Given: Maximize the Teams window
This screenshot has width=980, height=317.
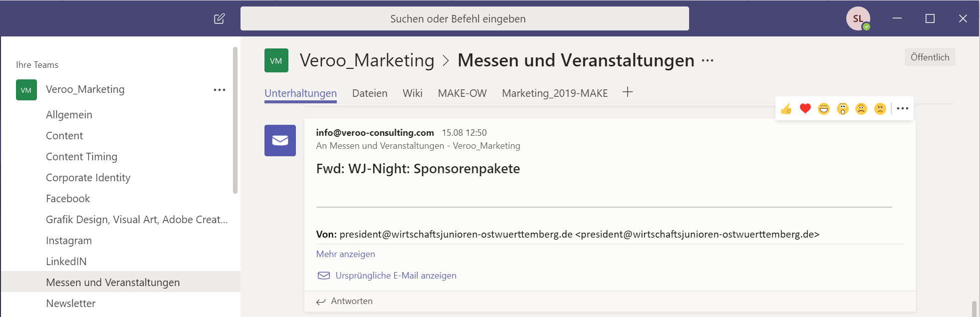Looking at the screenshot, I should 930,18.
